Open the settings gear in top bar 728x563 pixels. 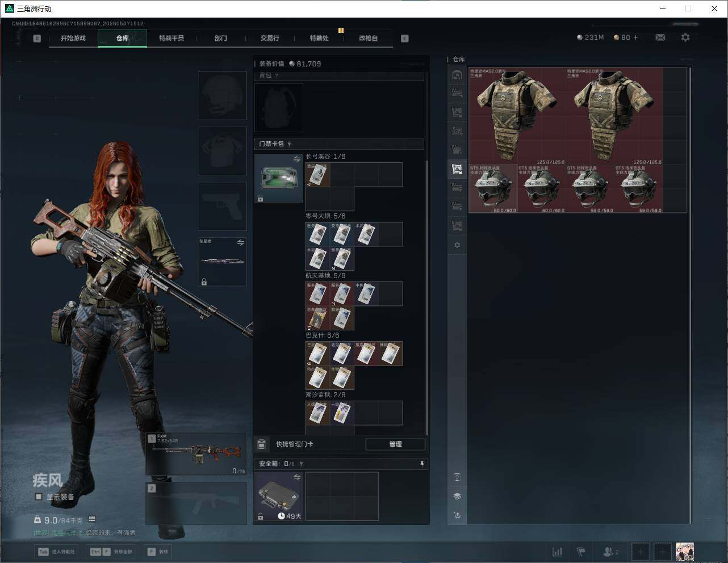point(685,37)
